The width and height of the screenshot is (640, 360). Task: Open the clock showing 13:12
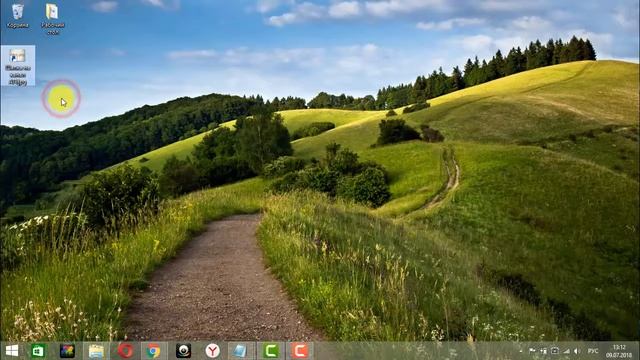point(619,351)
